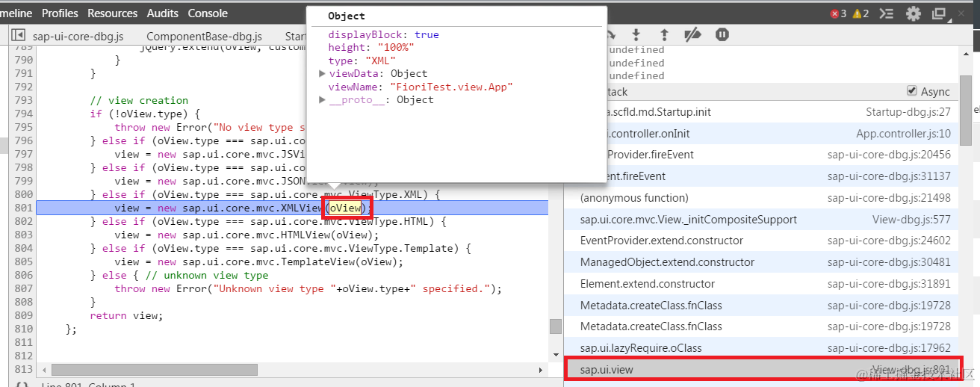Screen dimensions: 980x387
Task: Click the code editor horizontal scrollbar thumb
Action: click(155, 370)
